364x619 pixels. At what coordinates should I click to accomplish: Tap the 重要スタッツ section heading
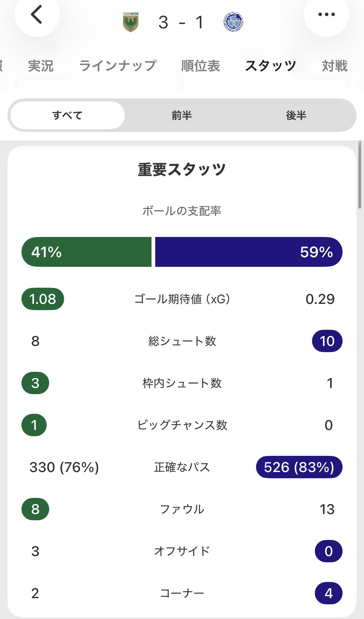[182, 170]
